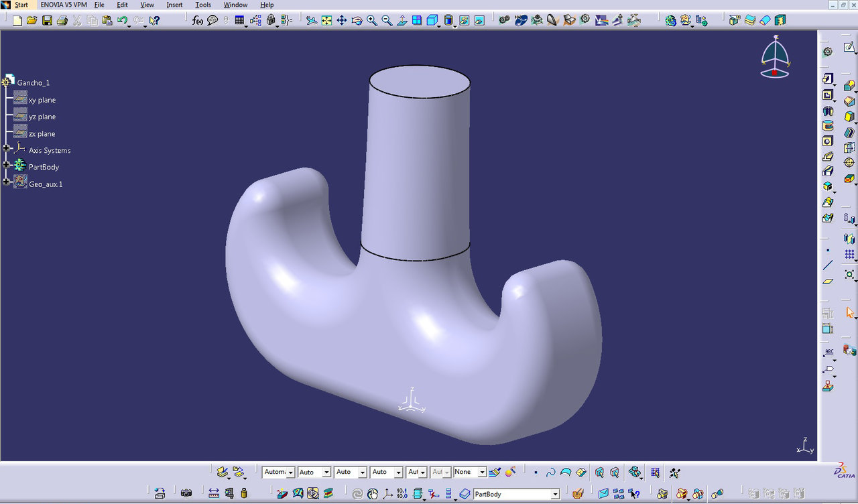
Task: Open a file with the folder icon
Action: (32, 21)
